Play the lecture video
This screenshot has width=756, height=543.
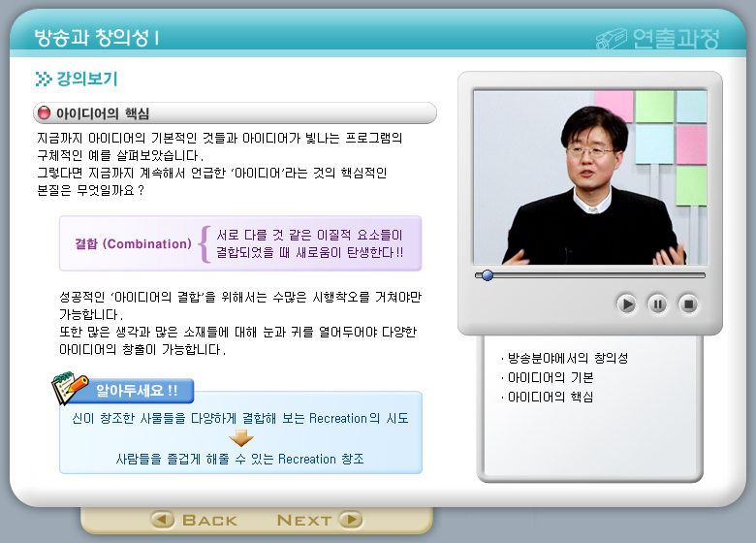[627, 304]
